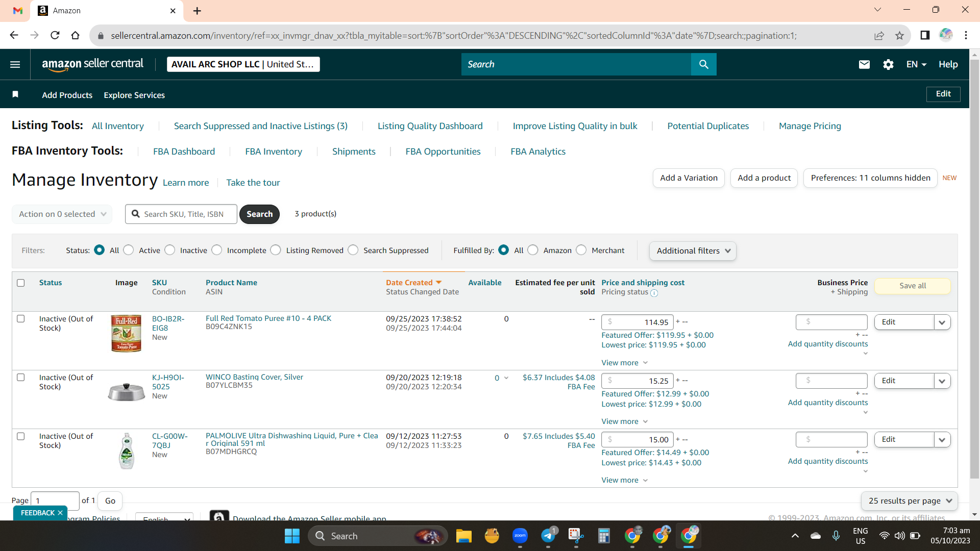This screenshot has height=551, width=980.
Task: Open Preferences: 11 columns hidden
Action: click(871, 178)
